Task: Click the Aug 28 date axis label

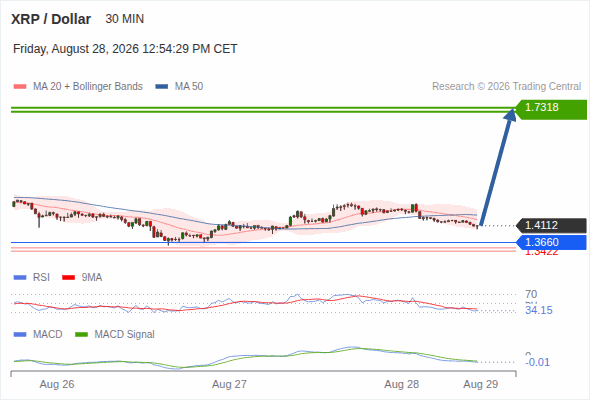Action: [401, 385]
